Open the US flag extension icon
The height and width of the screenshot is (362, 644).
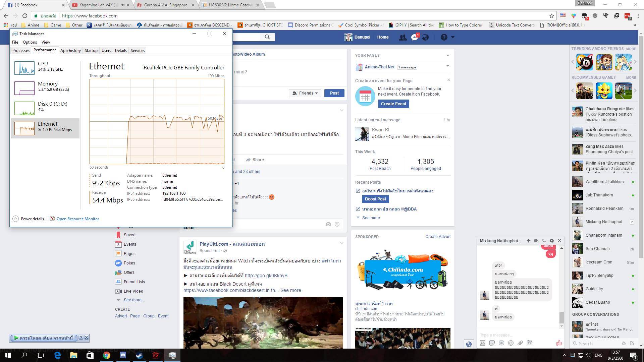pyautogui.click(x=563, y=15)
